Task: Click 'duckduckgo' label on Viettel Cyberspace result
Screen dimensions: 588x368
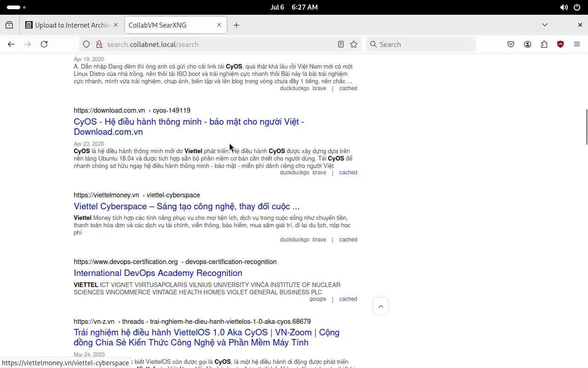Action: tap(294, 240)
